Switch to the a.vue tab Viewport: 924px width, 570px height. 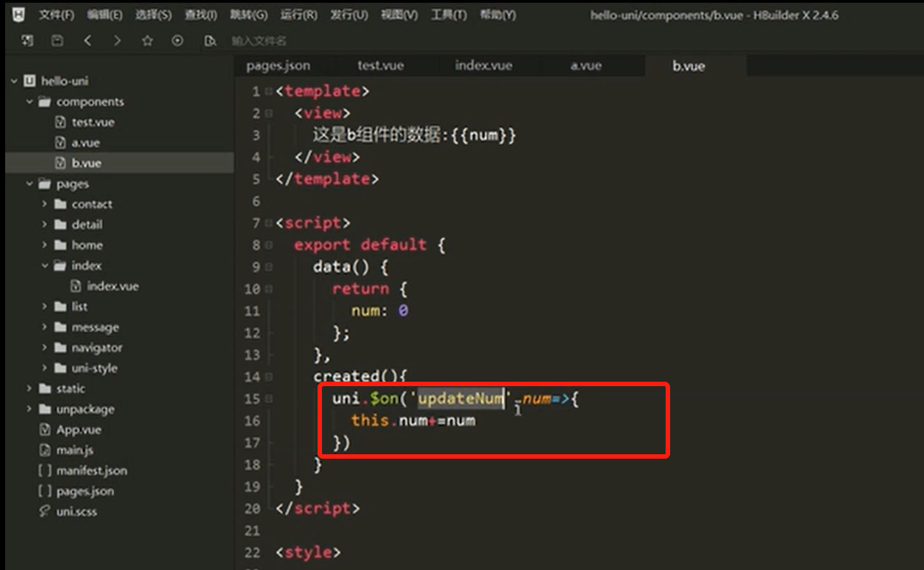(585, 66)
